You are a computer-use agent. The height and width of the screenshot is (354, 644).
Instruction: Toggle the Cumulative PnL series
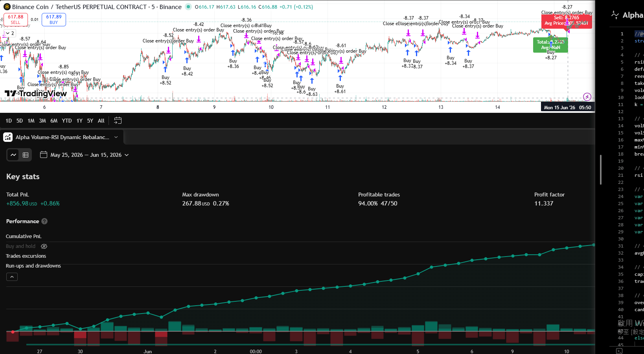click(24, 236)
